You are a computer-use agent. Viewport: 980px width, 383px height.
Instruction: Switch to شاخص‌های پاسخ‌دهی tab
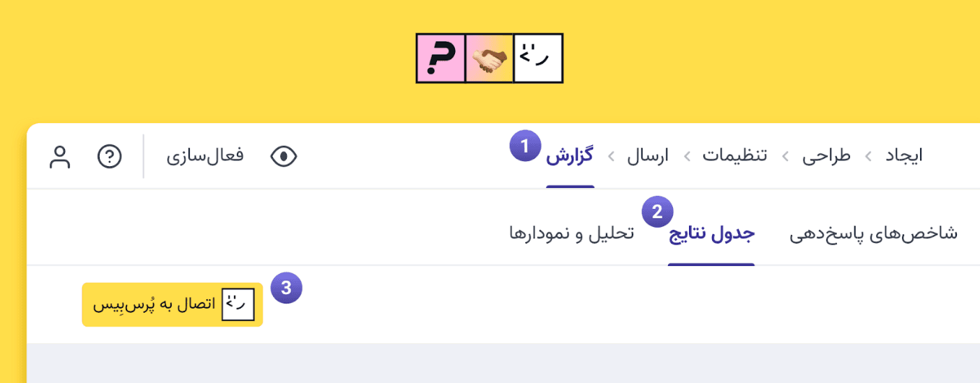(x=873, y=234)
